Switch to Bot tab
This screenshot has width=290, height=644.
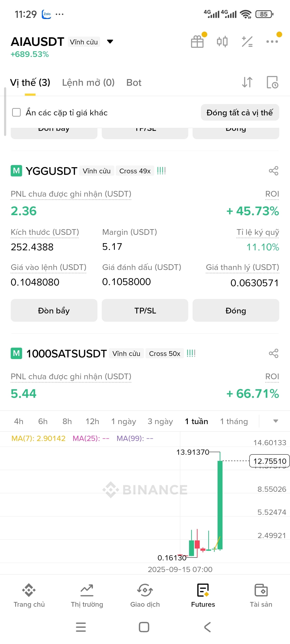coord(134,82)
